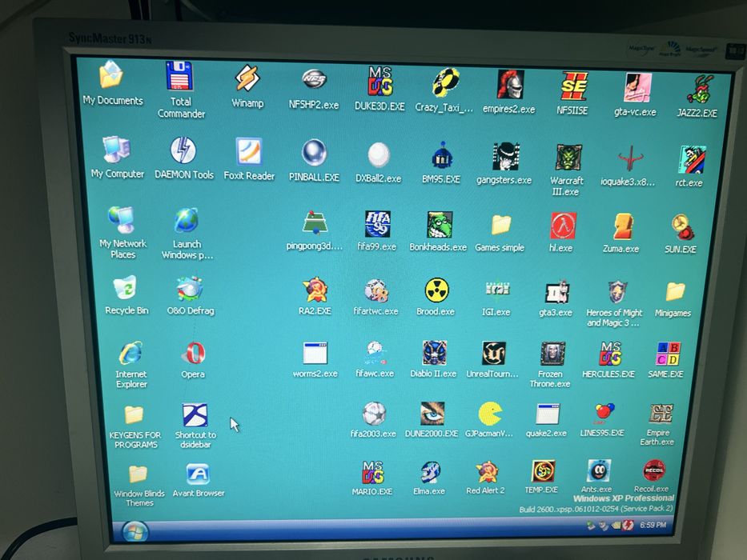
Task: Select the LINES95.EXE colored balls icon
Action: tap(604, 412)
